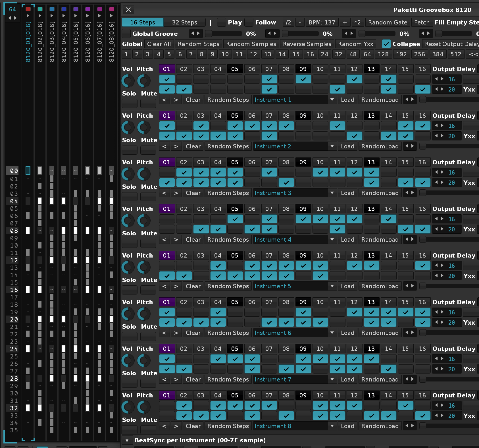479x448 pixels.
Task: Click the first Global Groove slider
Action: (224, 34)
